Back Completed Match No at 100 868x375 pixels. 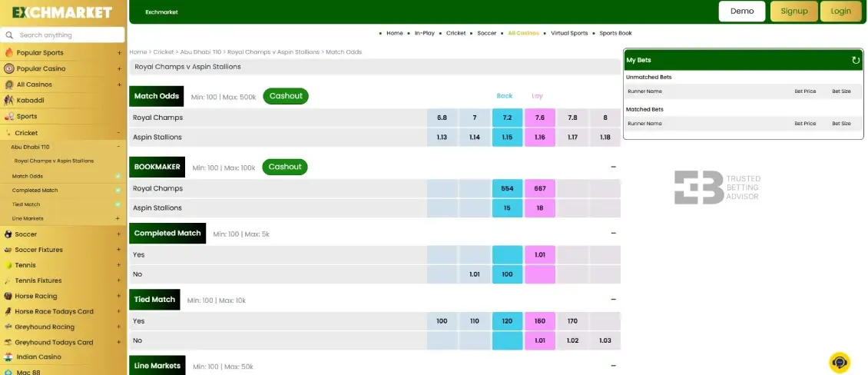point(507,274)
